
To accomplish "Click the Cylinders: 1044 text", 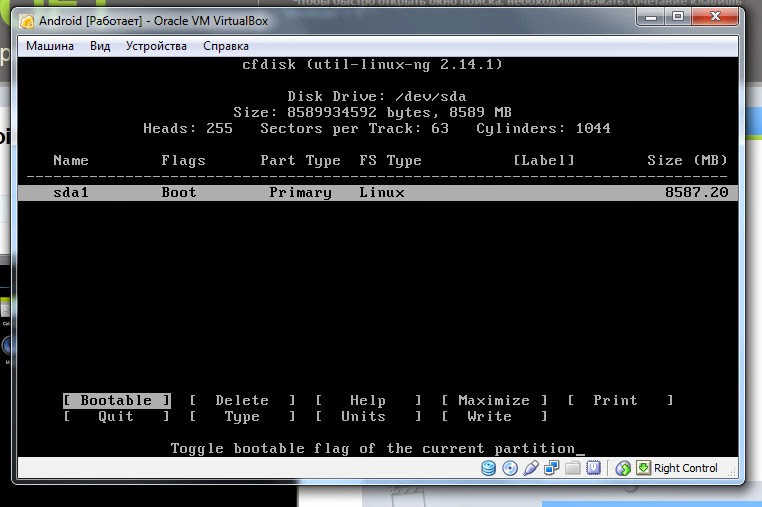I will point(543,128).
